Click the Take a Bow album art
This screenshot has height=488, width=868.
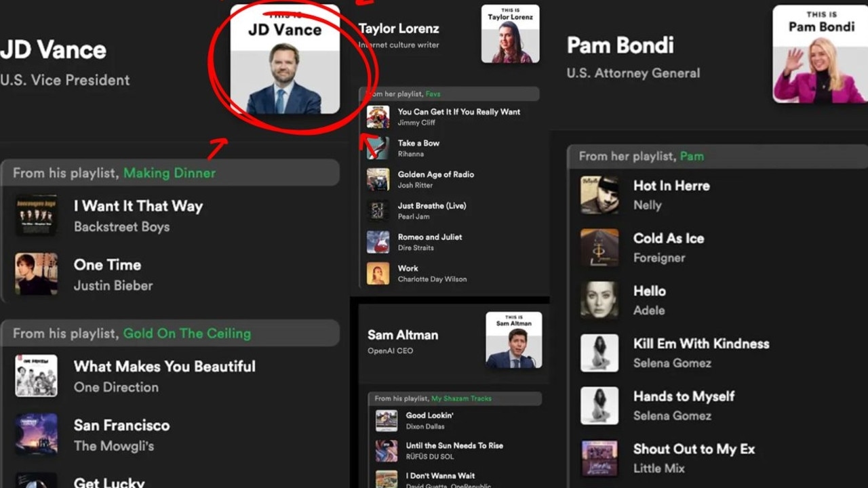click(x=378, y=148)
